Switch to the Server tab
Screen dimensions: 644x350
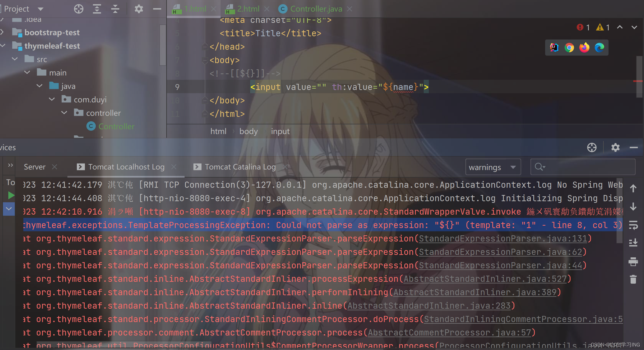pyautogui.click(x=35, y=167)
